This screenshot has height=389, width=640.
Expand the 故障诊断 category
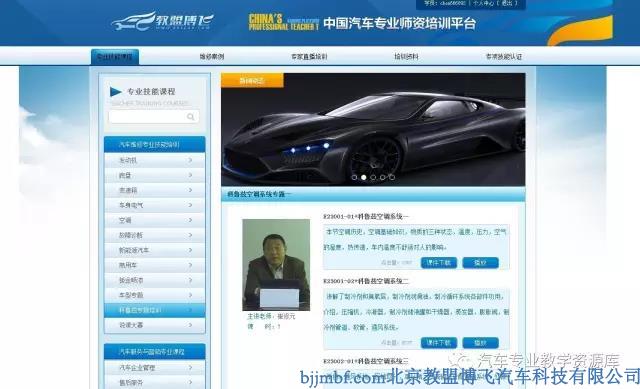click(155, 235)
